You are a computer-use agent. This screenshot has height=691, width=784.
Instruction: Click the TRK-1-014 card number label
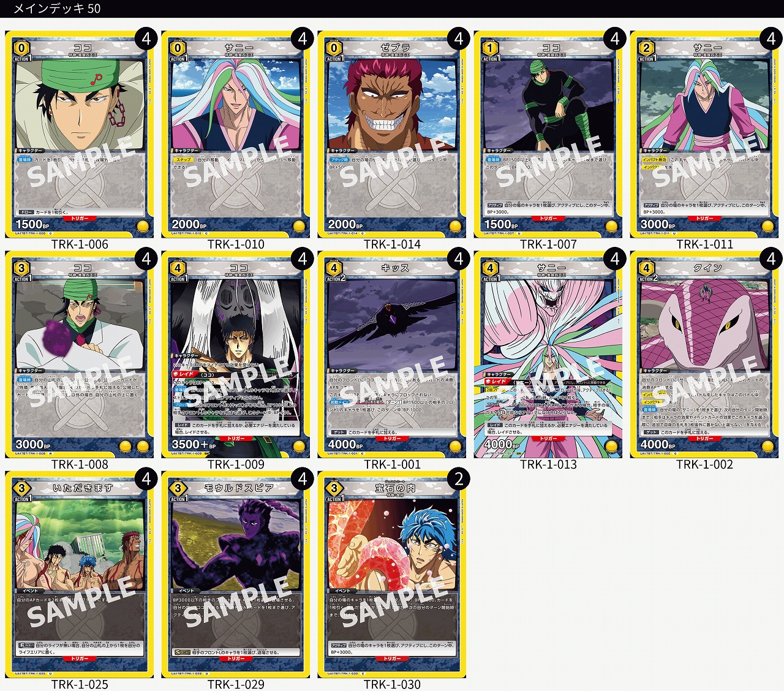point(392,244)
